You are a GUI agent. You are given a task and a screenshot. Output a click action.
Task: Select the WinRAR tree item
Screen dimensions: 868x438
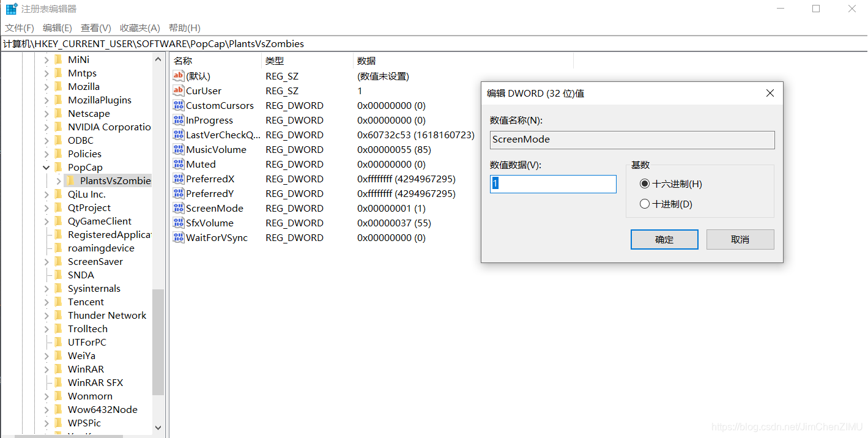coord(86,369)
